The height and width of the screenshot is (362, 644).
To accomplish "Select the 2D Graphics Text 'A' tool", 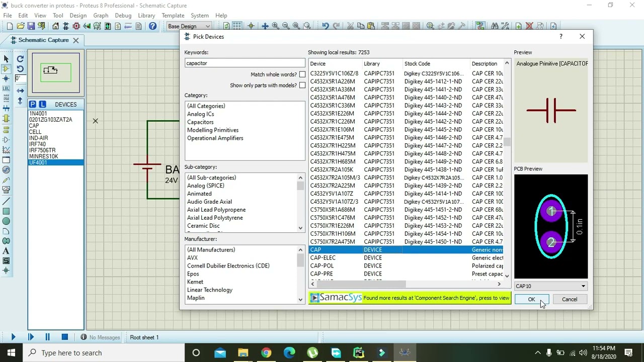I will [6, 251].
